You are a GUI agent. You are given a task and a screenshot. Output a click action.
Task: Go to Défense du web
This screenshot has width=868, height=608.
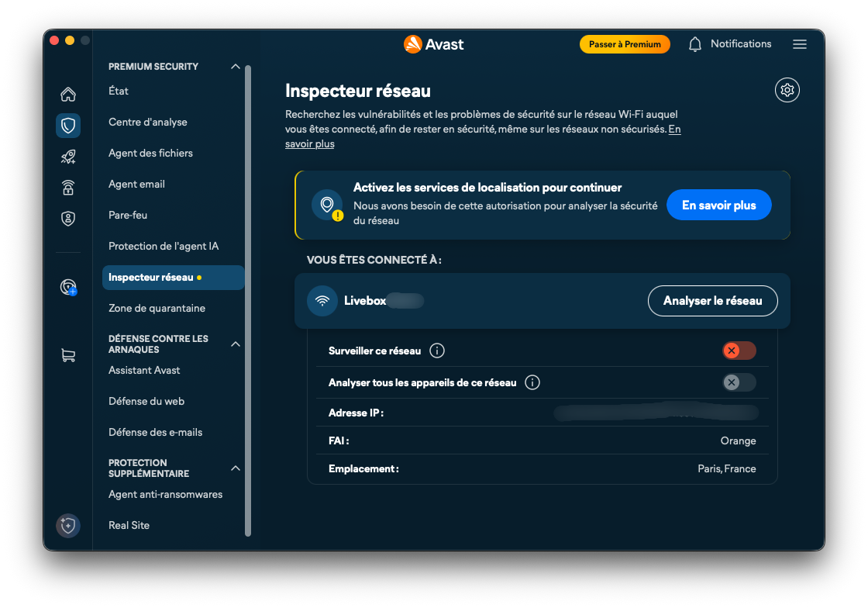[x=146, y=401]
